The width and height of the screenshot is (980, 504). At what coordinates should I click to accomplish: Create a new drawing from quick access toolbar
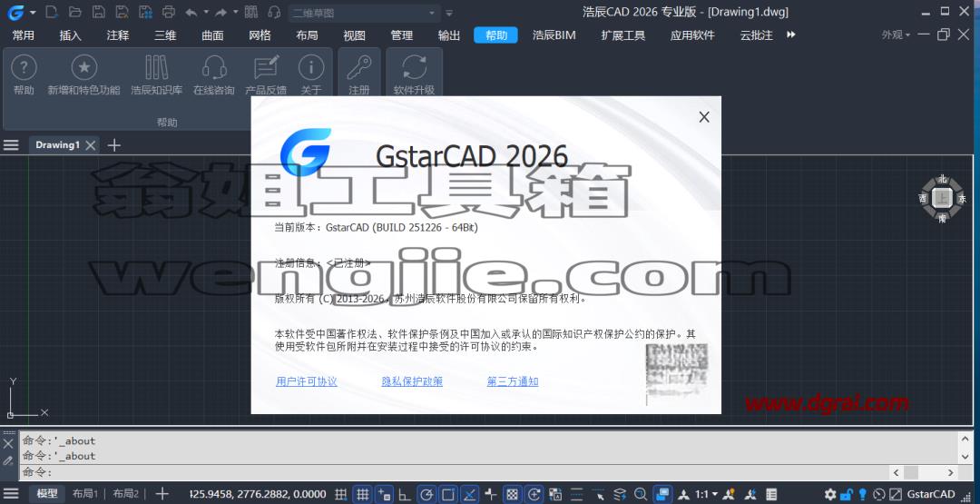pyautogui.click(x=52, y=12)
